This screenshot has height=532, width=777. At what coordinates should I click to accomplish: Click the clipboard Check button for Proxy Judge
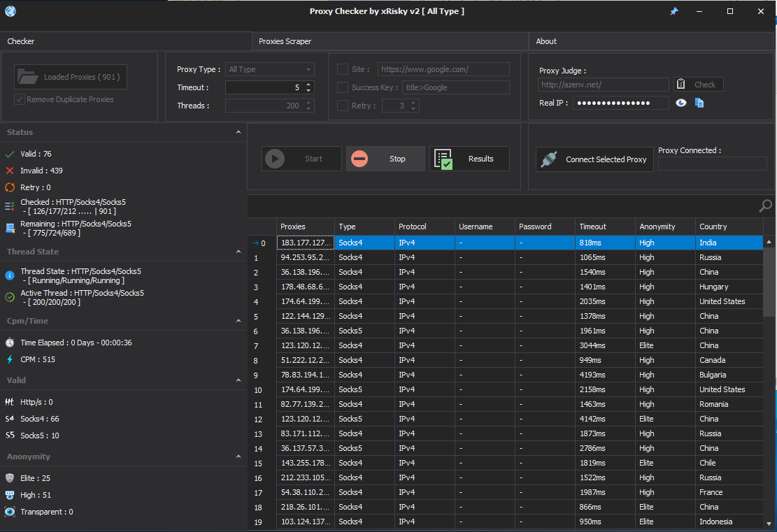(698, 85)
